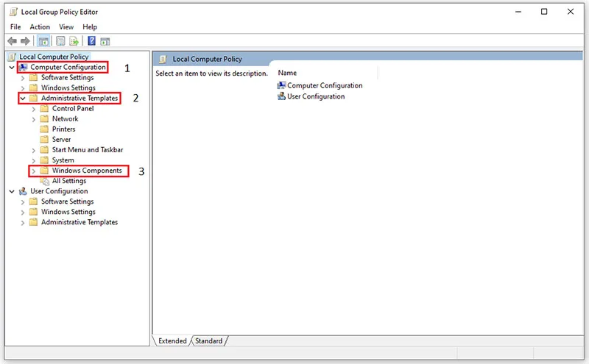Select Windows Components label in tree
Image resolution: width=589 pixels, height=364 pixels.
(87, 171)
